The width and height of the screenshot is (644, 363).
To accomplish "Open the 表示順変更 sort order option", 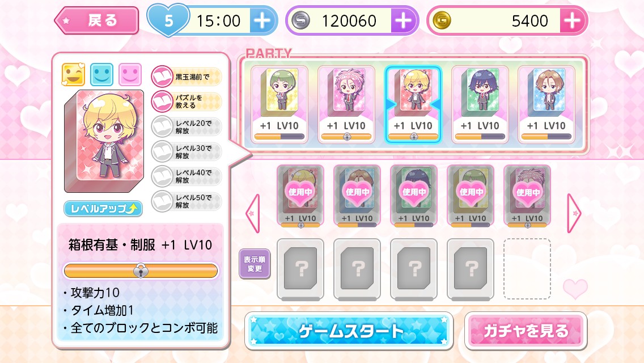I will click(255, 264).
